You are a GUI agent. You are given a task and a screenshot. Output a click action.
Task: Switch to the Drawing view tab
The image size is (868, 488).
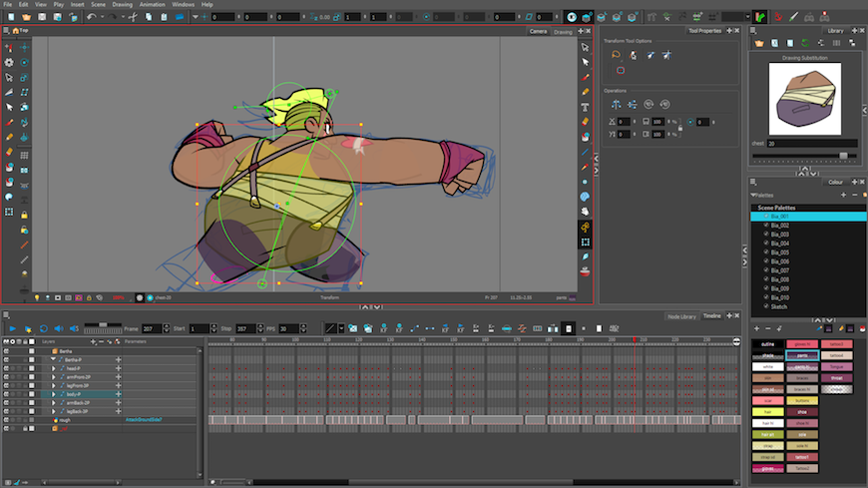(x=563, y=32)
